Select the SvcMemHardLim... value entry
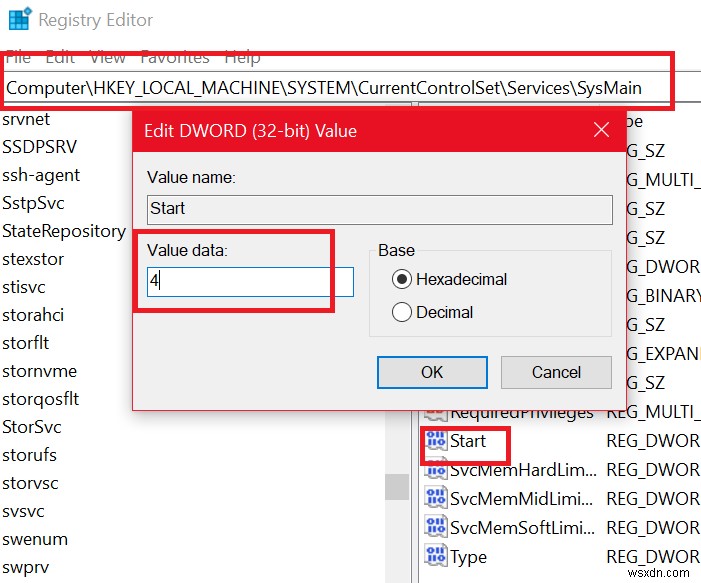 click(523, 470)
